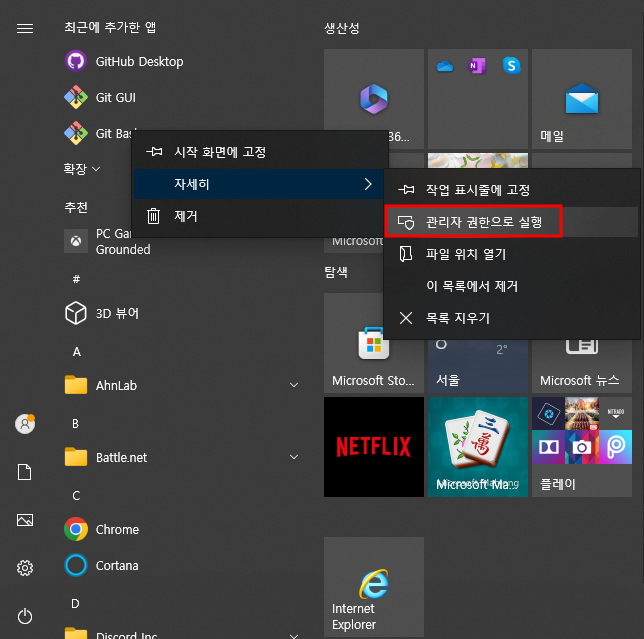Image resolution: width=644 pixels, height=639 pixels.
Task: Click the 추천 section heading
Action: pos(76,207)
